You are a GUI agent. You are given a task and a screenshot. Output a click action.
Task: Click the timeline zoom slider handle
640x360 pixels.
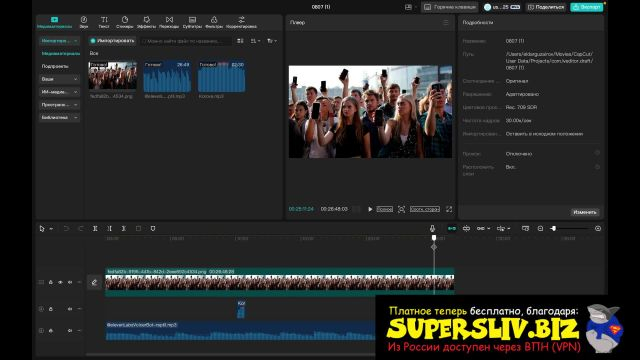coord(554,229)
